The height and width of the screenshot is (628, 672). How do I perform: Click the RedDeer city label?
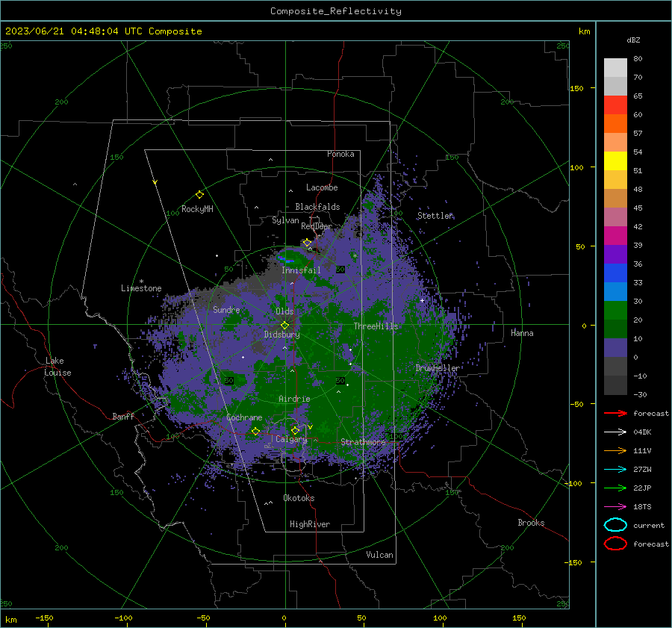point(317,226)
